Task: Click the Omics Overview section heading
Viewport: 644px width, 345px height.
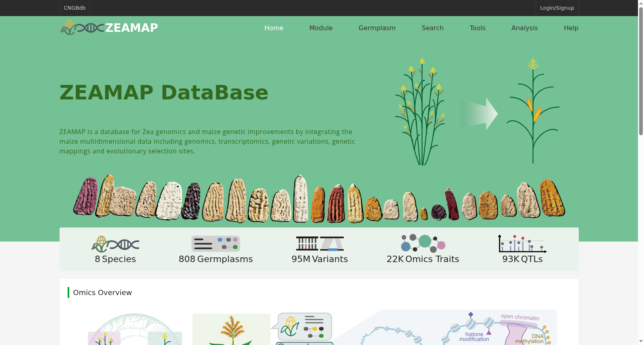Action: (x=102, y=293)
